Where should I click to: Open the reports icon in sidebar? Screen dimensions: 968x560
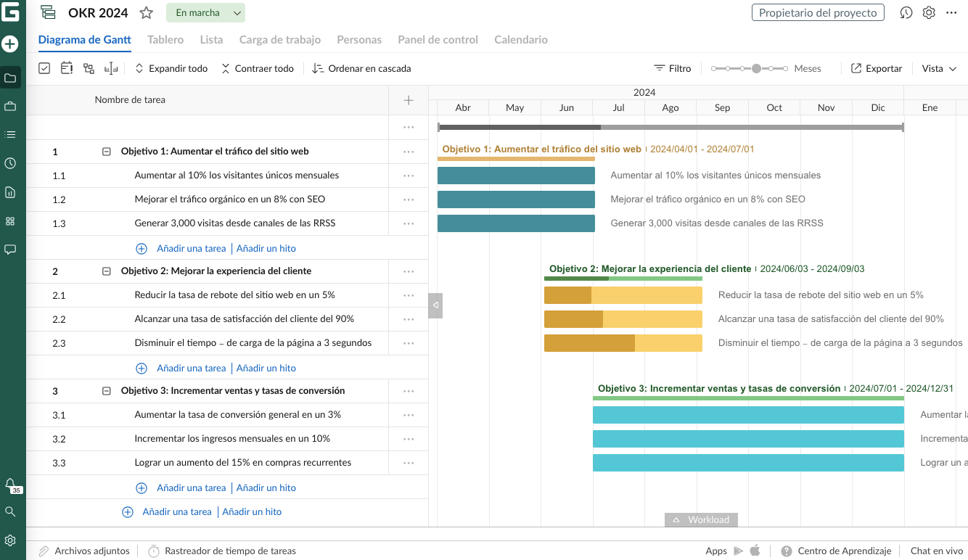coord(10,192)
